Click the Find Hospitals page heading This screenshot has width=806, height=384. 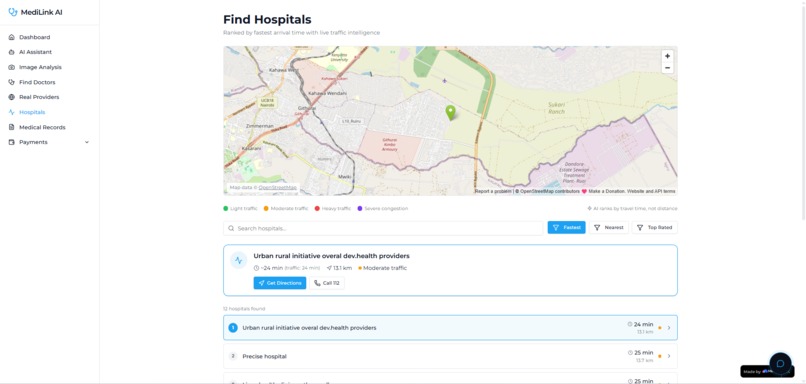tap(267, 20)
